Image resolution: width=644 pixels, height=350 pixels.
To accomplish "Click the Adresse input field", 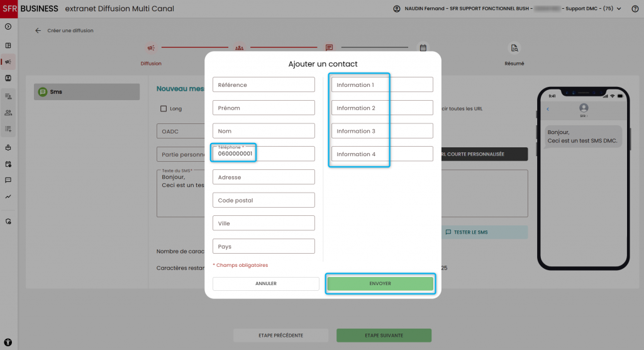I will (x=264, y=177).
